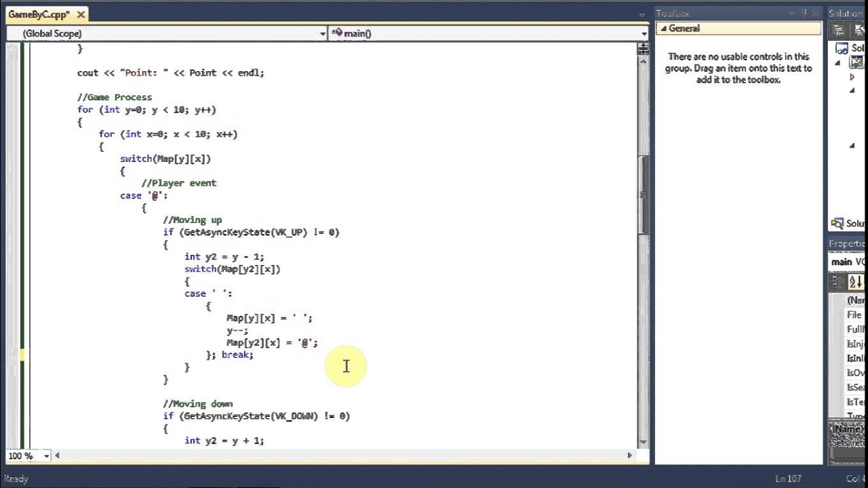The image size is (868, 488).
Task: Select the IsTe… property row
Action: [855, 403]
